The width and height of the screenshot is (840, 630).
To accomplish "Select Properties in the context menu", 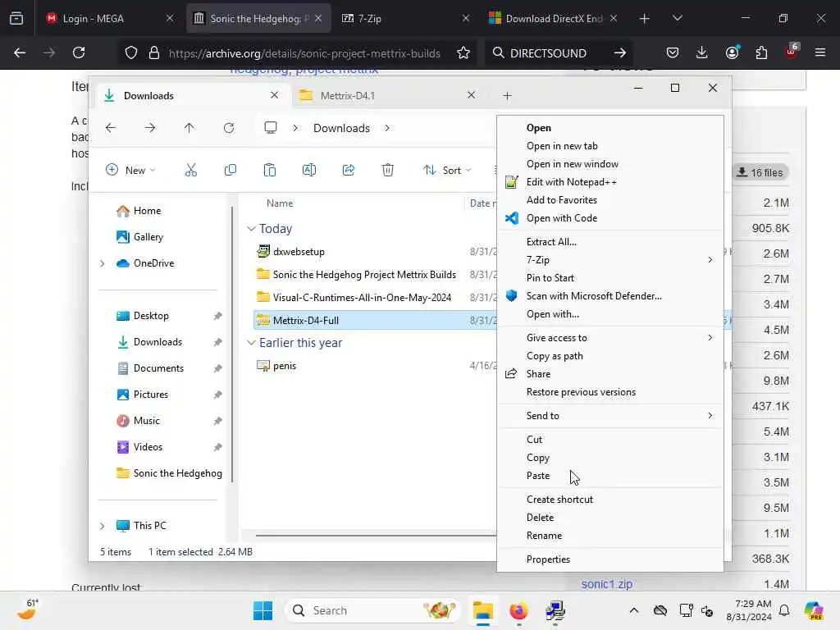I will 610,559.
